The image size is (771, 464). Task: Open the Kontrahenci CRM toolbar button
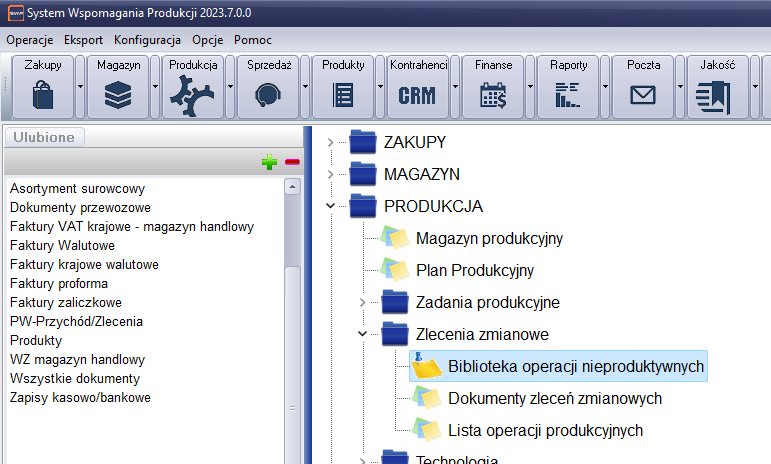tap(417, 95)
